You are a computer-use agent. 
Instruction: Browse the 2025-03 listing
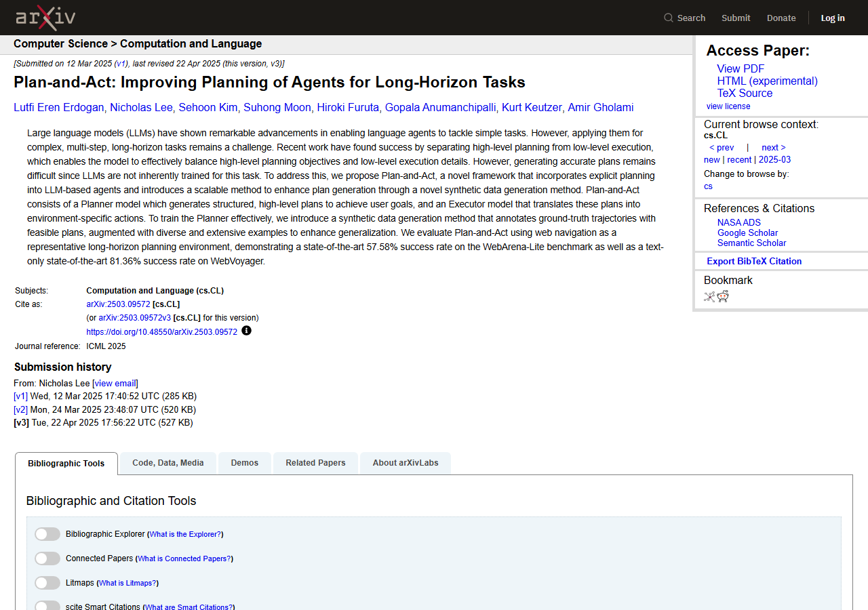point(774,160)
